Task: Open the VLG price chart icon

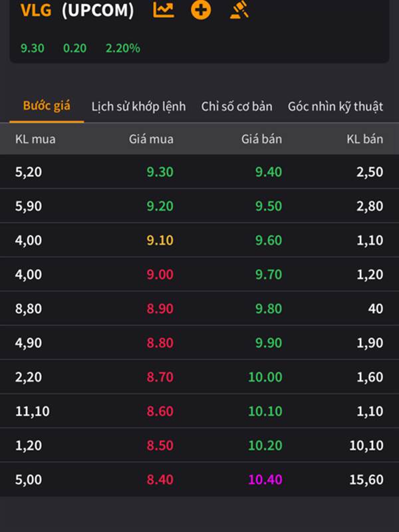Action: (163, 10)
